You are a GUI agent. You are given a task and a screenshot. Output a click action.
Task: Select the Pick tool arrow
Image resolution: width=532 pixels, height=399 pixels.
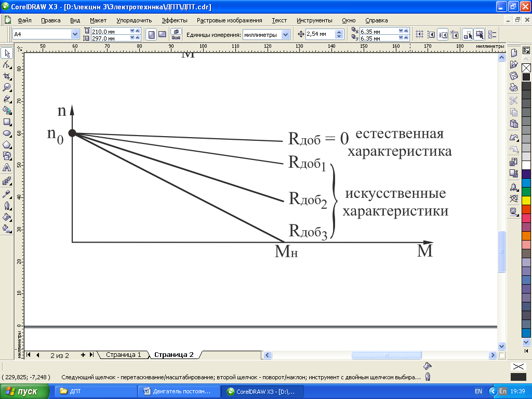(x=7, y=54)
